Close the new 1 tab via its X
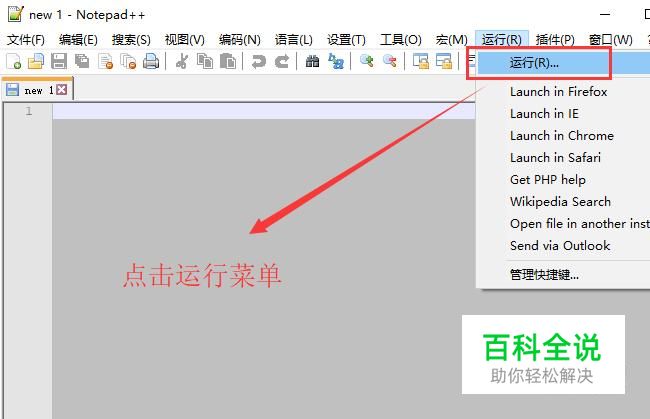The image size is (650, 419). [x=61, y=90]
